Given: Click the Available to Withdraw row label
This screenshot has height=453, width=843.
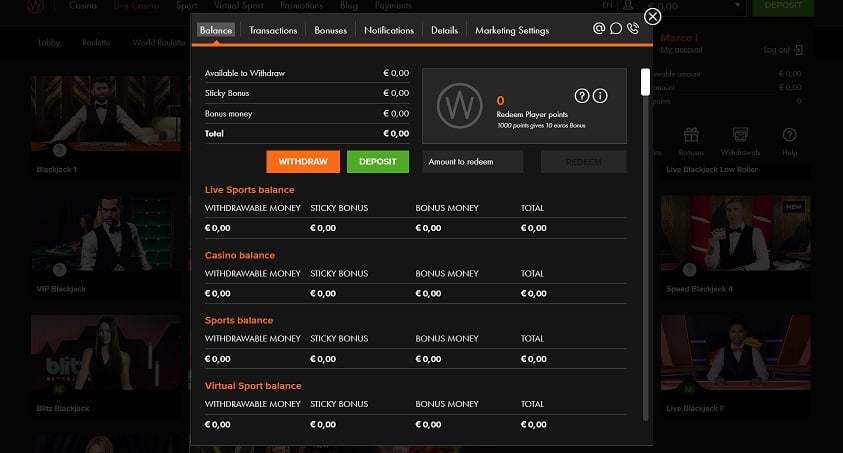Looking at the screenshot, I should coord(245,73).
